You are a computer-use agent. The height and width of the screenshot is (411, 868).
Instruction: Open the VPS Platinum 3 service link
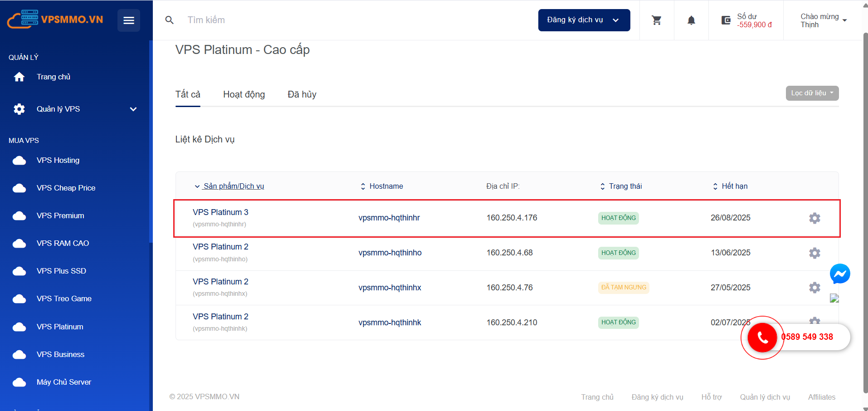point(220,212)
